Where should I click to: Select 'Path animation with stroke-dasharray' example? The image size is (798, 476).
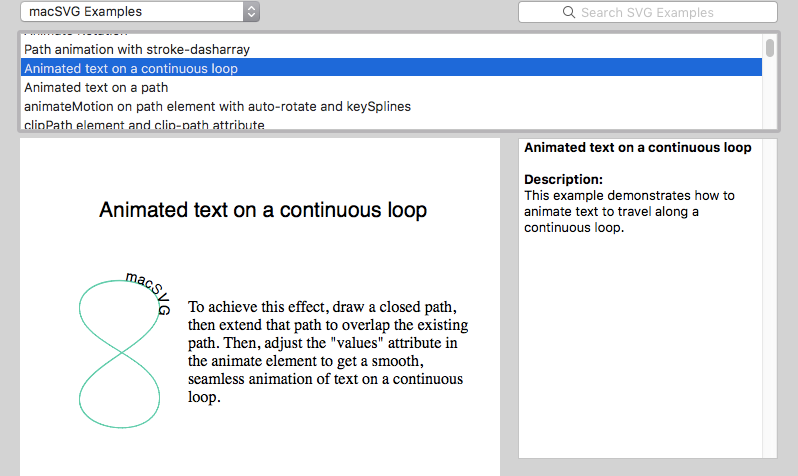[137, 49]
